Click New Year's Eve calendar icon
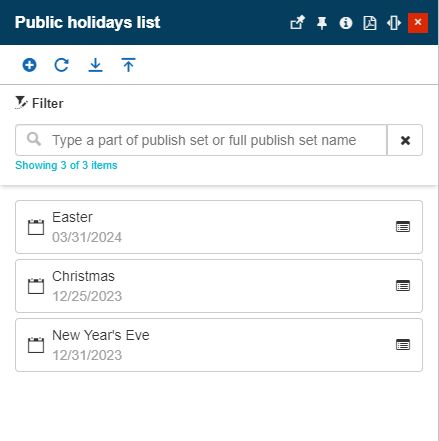 click(x=36, y=345)
